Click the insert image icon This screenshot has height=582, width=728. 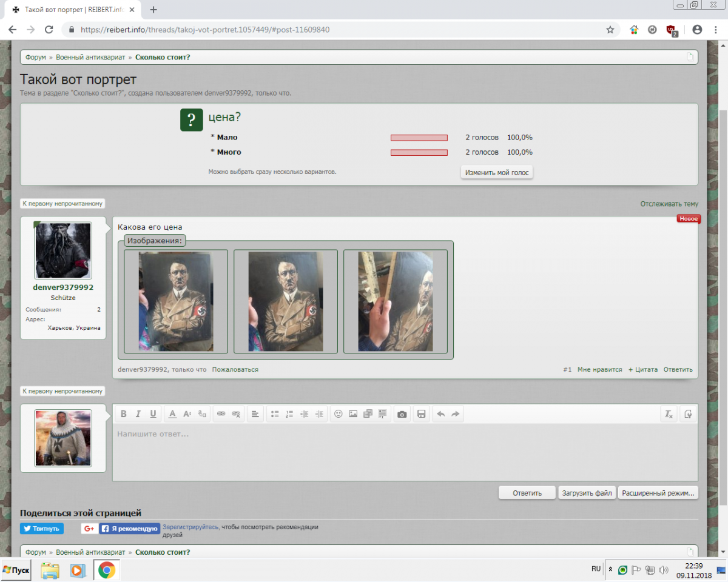[353, 414]
